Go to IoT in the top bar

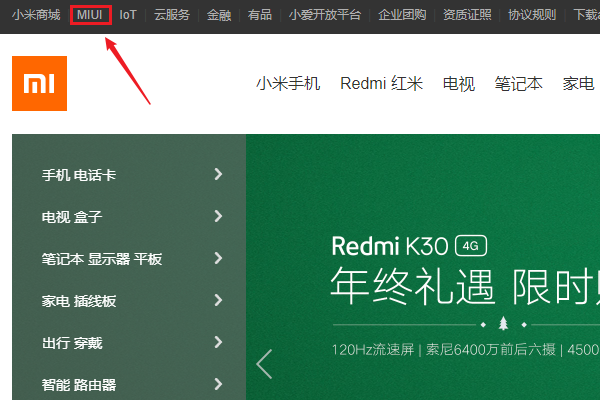click(x=128, y=15)
